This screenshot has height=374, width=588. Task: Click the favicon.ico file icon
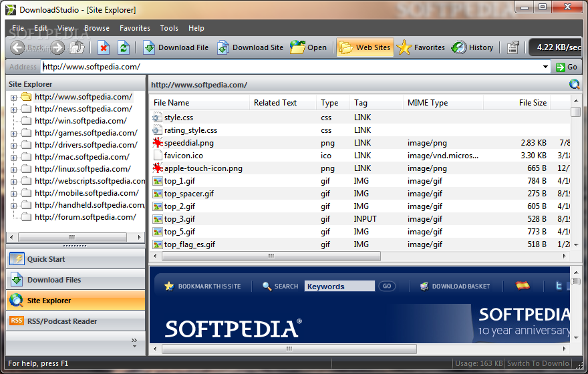[158, 156]
